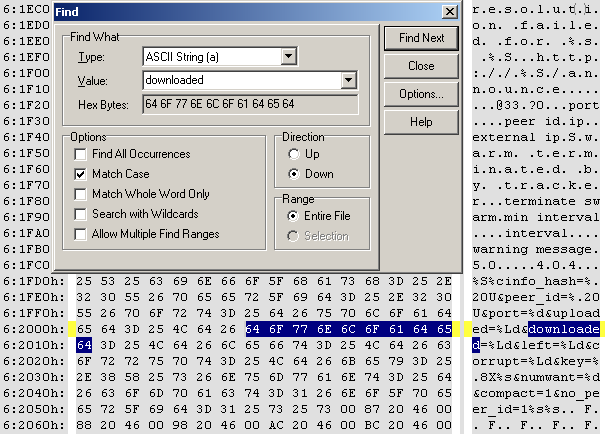
Task: Enable Search with Wildcards
Action: point(81,214)
